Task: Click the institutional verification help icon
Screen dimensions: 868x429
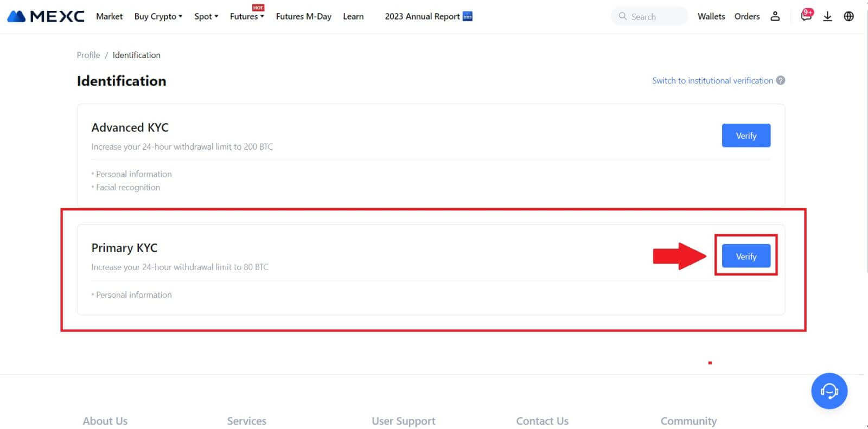Action: point(781,80)
